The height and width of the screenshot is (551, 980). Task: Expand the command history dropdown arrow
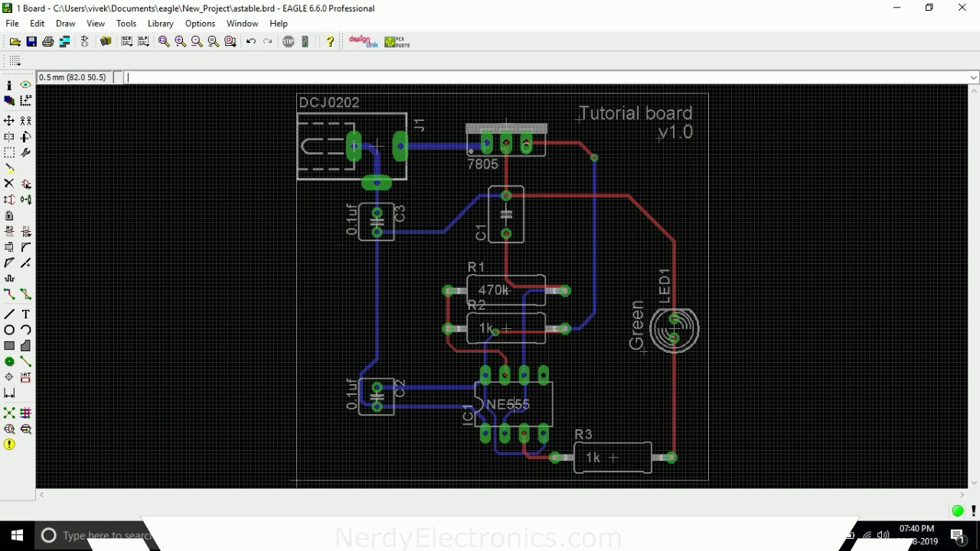coord(974,77)
